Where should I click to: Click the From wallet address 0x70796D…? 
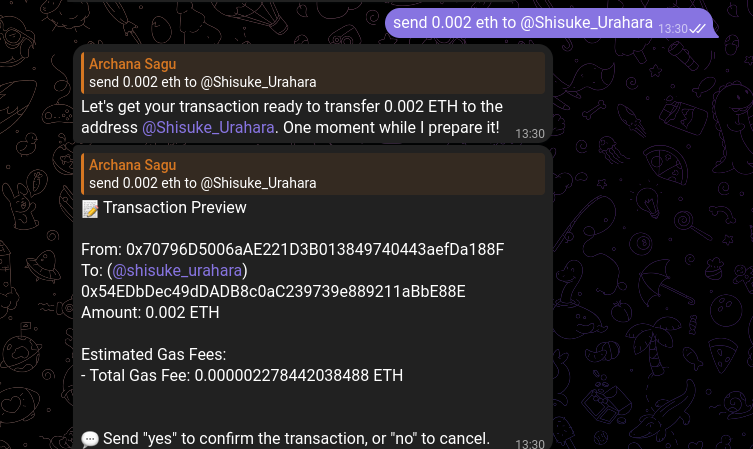(314, 249)
